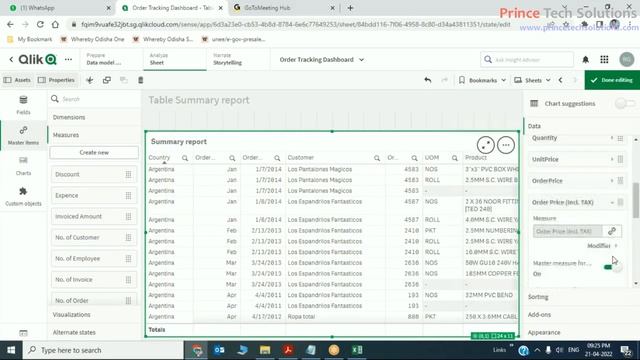Open Summary report more options menu
The height and width of the screenshot is (360, 640).
point(506,145)
